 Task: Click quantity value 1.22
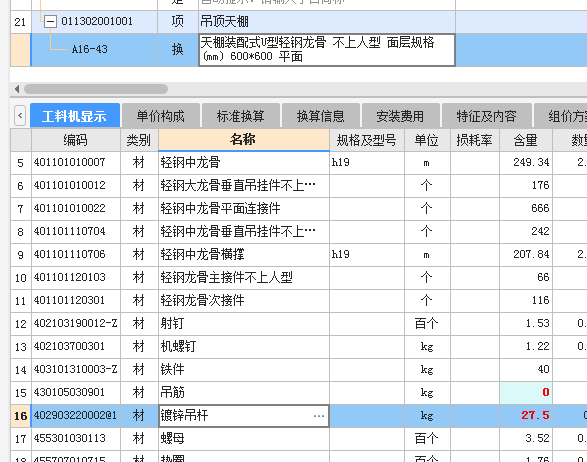tap(526, 347)
